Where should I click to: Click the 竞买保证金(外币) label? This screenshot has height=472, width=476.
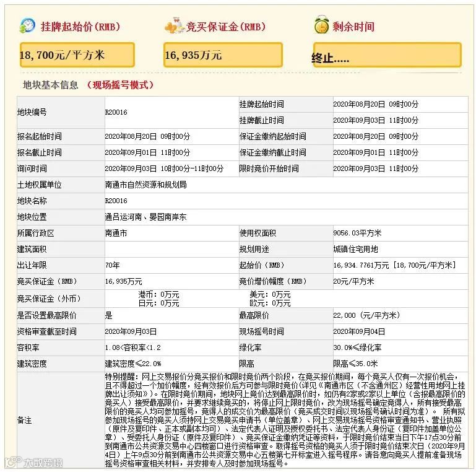(x=49, y=299)
